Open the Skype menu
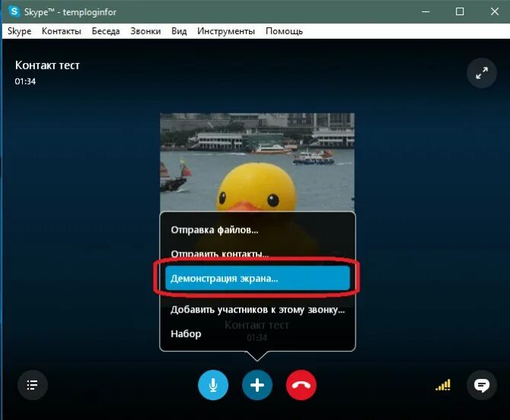This screenshot has width=510, height=420. (20, 31)
